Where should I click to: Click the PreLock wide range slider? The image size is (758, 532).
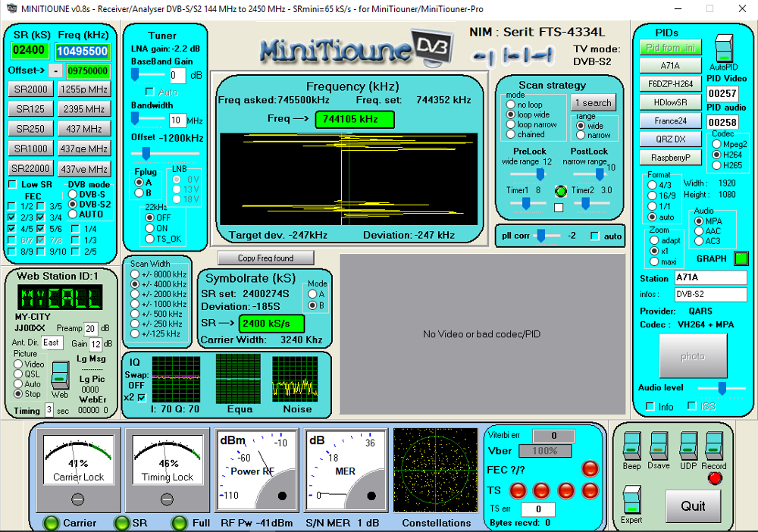[528, 174]
